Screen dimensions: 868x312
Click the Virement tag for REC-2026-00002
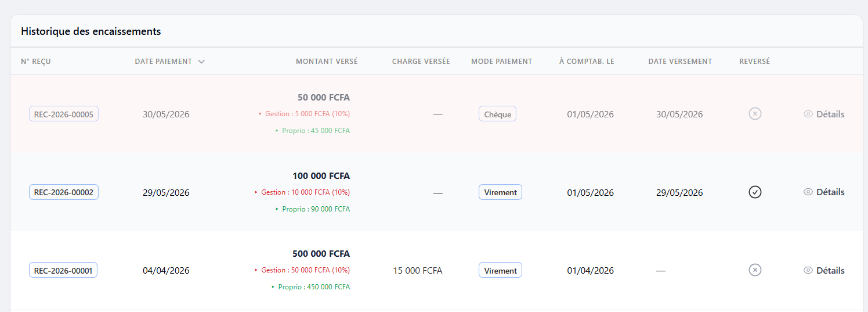[x=500, y=192]
